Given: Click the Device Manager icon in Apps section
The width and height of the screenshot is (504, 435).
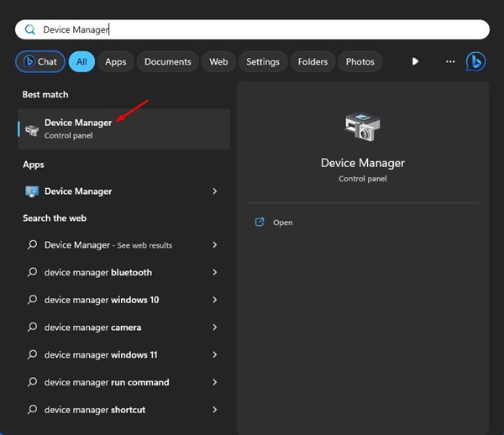Looking at the screenshot, I should 32,191.
